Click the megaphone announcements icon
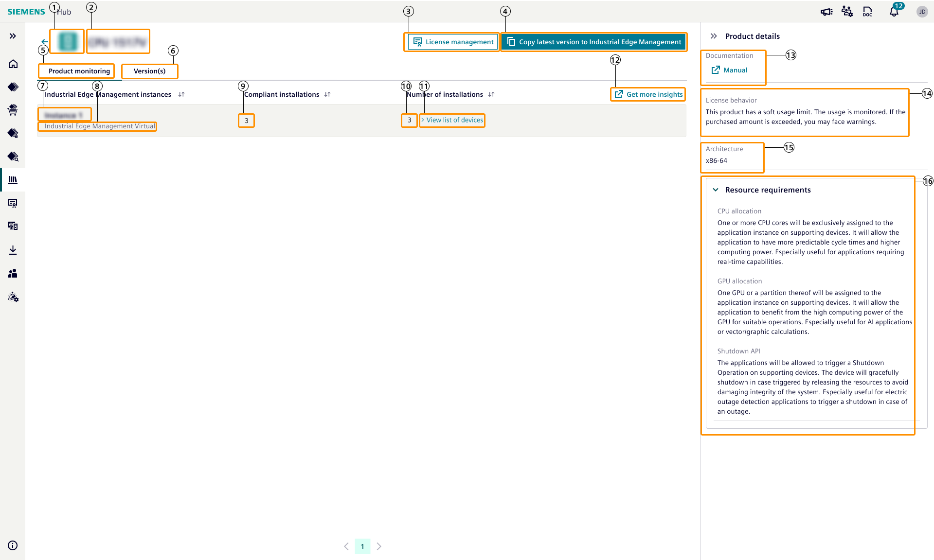 [x=826, y=12]
